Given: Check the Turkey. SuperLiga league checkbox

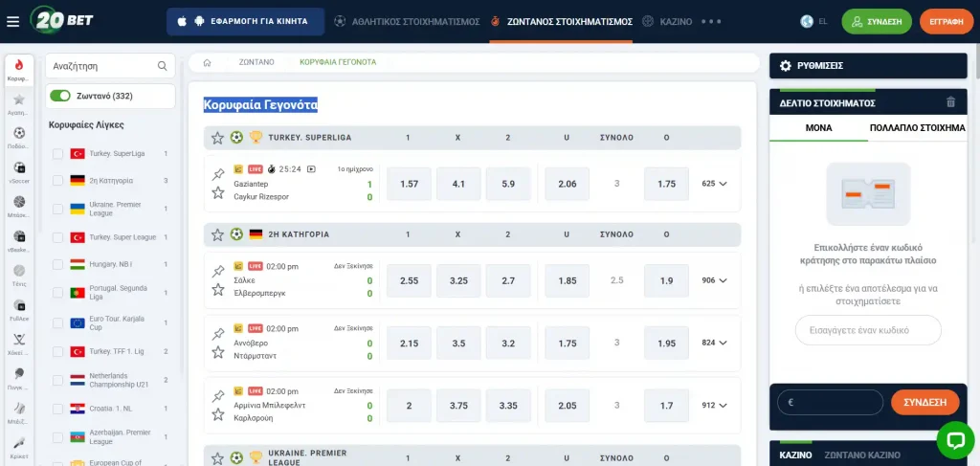Looking at the screenshot, I should pyautogui.click(x=57, y=154).
